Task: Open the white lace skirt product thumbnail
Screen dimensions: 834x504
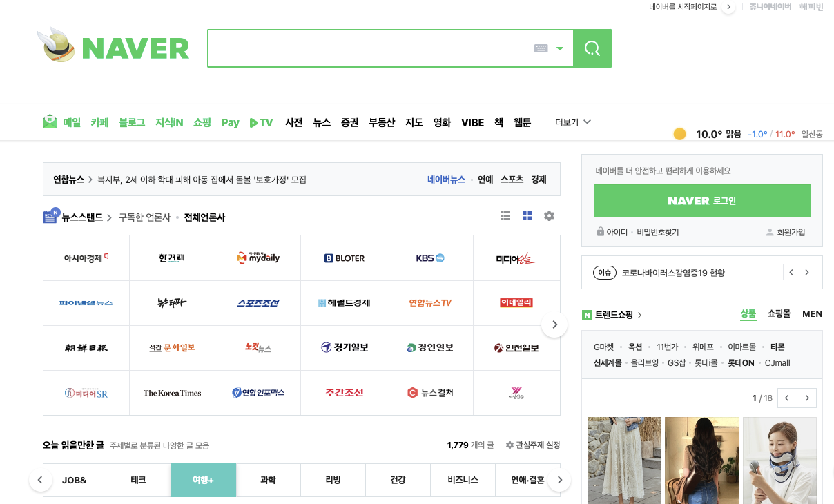Action: 624,461
